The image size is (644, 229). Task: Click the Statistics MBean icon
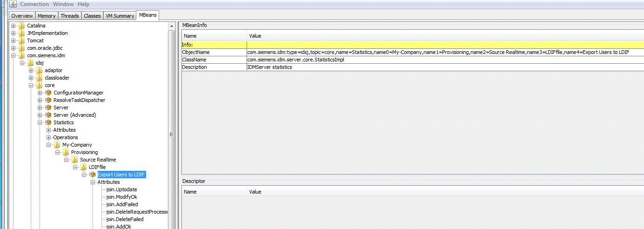(x=48, y=122)
